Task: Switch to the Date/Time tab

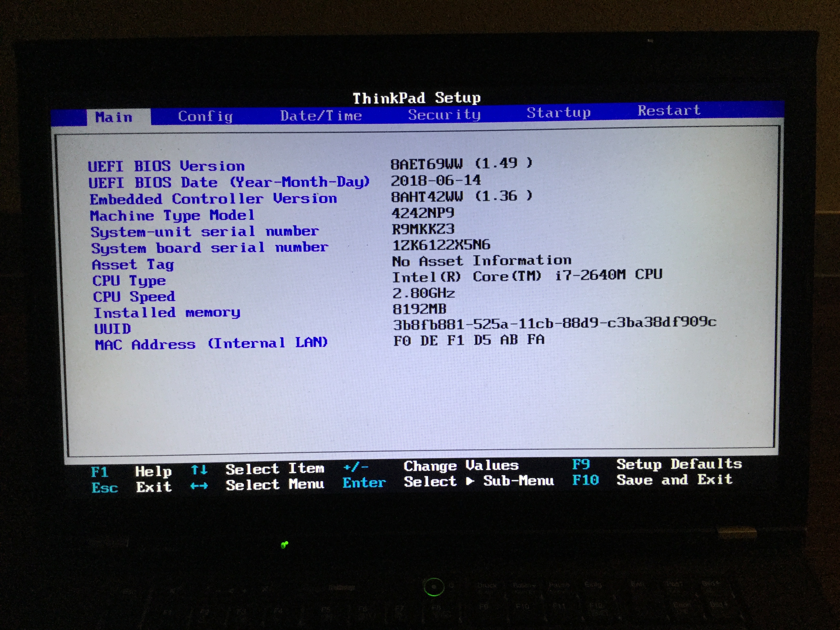Action: (321, 116)
